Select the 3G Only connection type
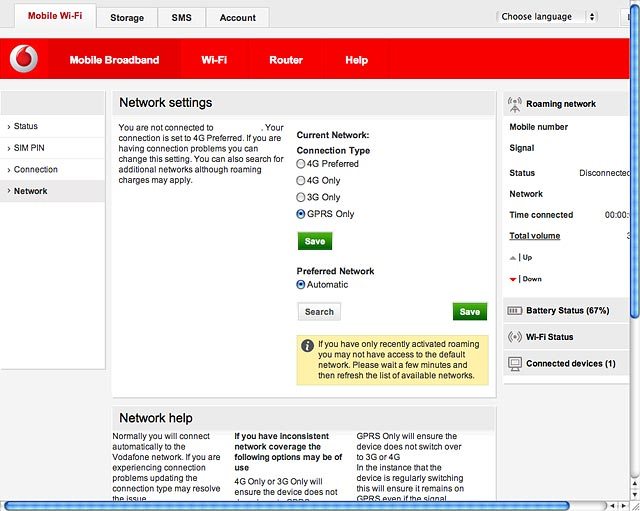 [300, 198]
